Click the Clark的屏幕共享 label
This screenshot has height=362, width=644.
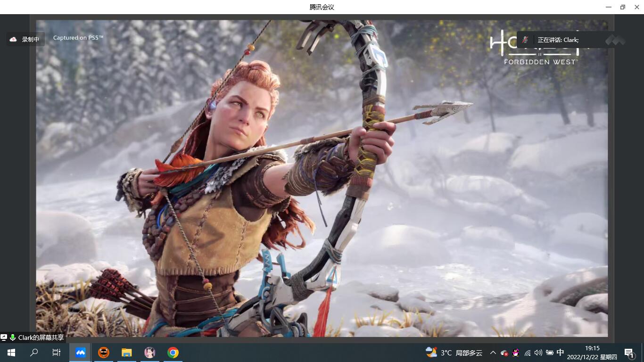[41, 337]
